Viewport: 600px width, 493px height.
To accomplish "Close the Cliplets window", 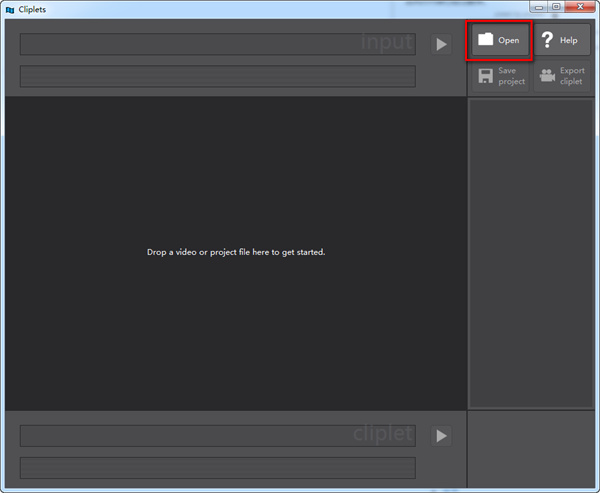I will tap(579, 7).
